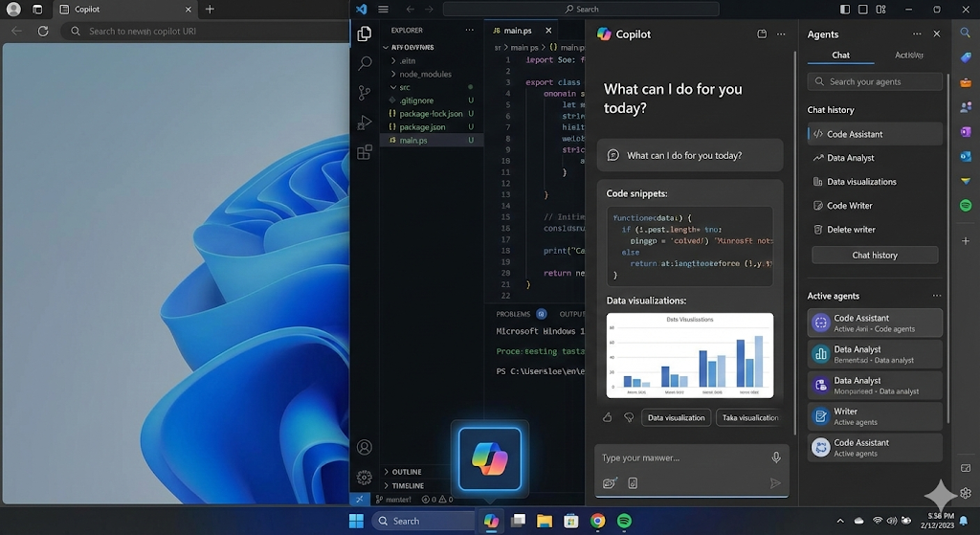Open Delete writer in chat history

pos(875,230)
